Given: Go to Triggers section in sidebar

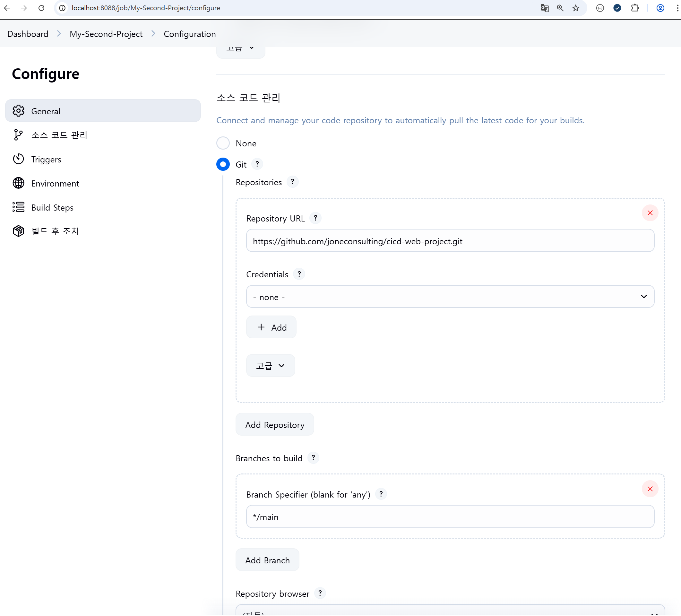Looking at the screenshot, I should [46, 160].
